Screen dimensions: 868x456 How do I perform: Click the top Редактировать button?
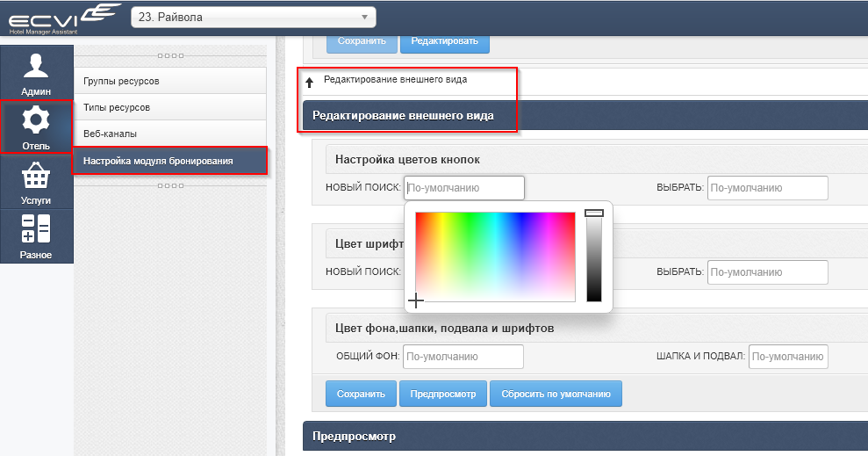444,41
